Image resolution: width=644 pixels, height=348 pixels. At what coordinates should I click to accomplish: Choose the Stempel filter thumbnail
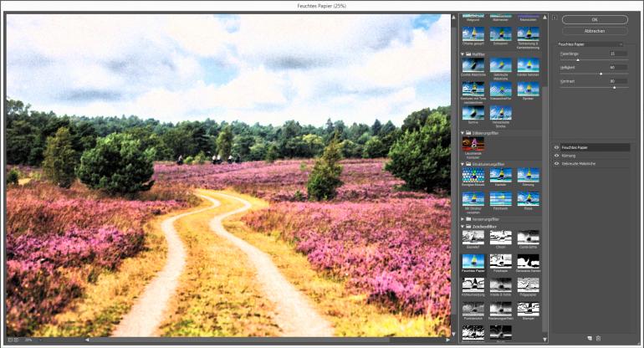tap(529, 309)
